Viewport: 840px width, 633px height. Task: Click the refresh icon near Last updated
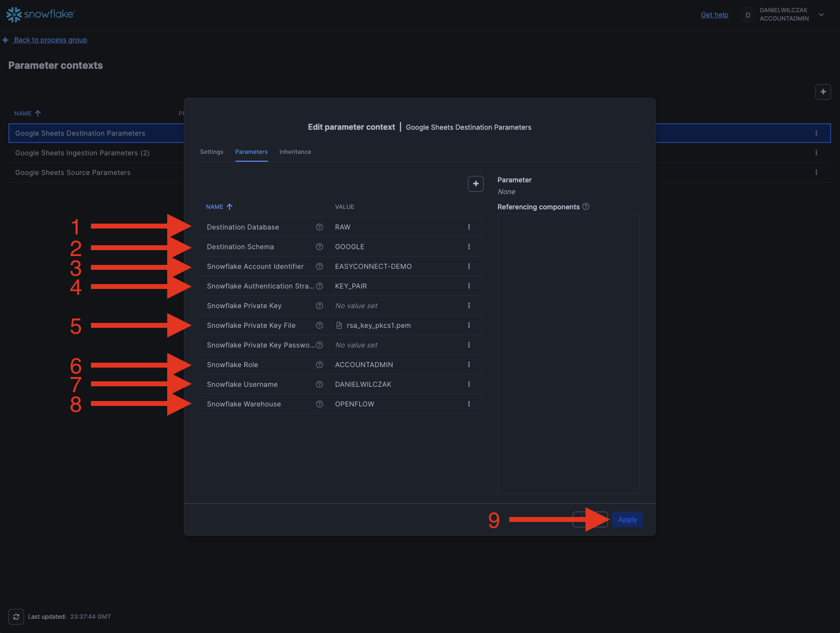click(x=16, y=617)
